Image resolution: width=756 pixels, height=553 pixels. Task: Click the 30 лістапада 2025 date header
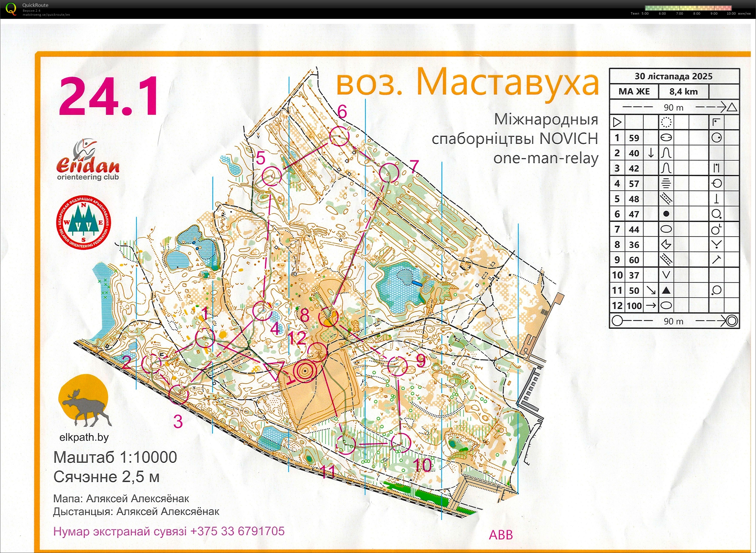(x=673, y=76)
